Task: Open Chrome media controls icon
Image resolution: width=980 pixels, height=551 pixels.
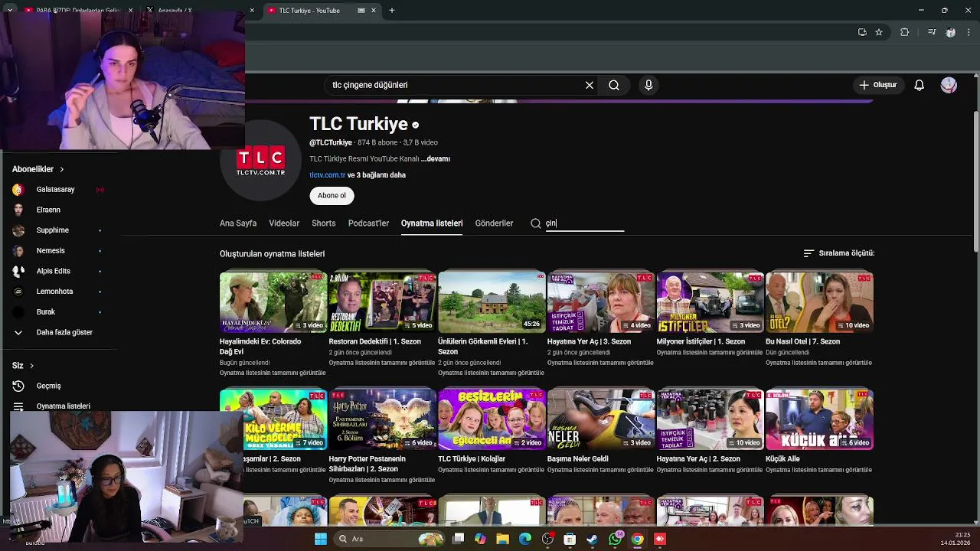Action: pos(932,32)
